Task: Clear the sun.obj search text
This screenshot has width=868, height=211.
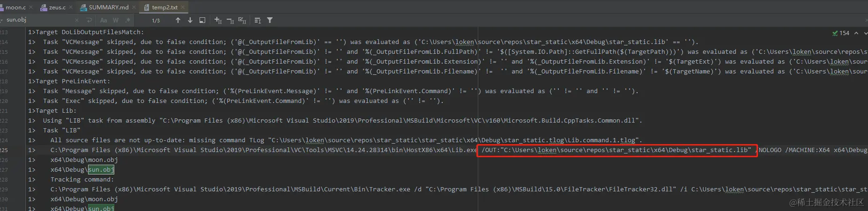Action: point(77,20)
